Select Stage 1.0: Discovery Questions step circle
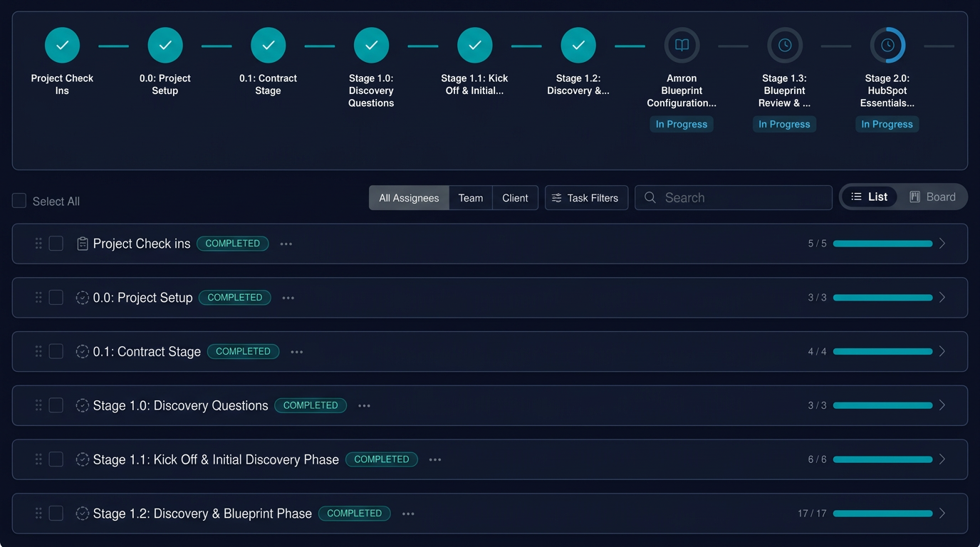Screen dimensions: 980x547 (x=372, y=46)
